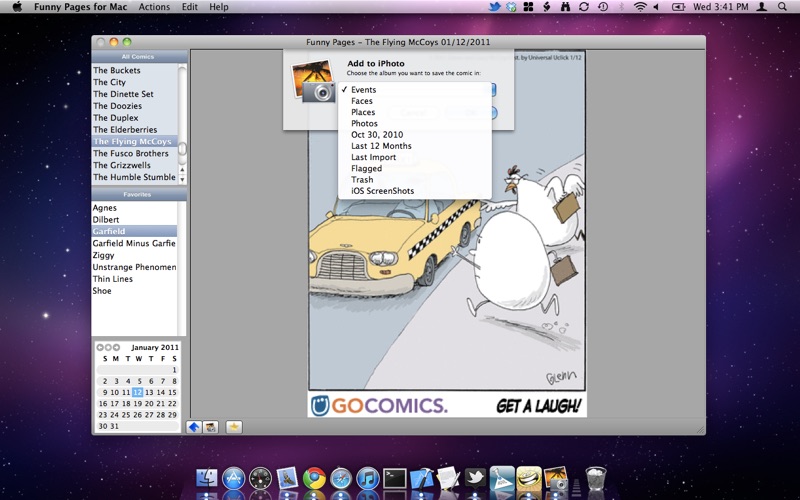The height and width of the screenshot is (500, 800).
Task: Open the Twitter app in the Dock
Action: coord(475,479)
